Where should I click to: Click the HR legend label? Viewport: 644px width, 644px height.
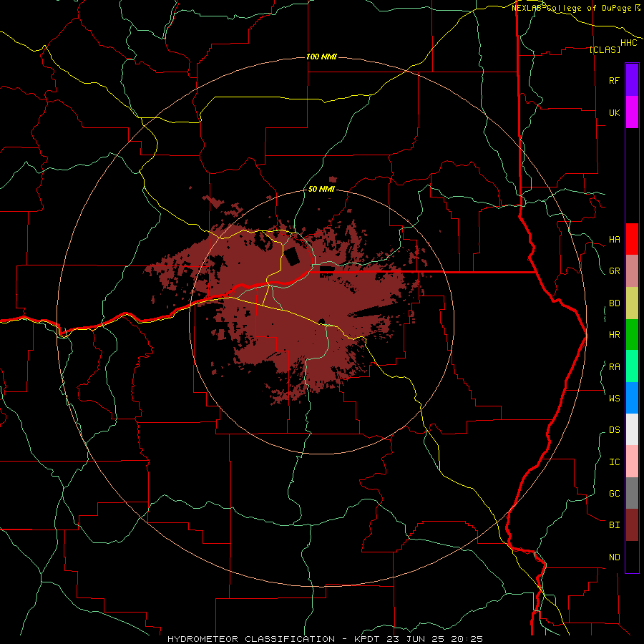point(614,335)
